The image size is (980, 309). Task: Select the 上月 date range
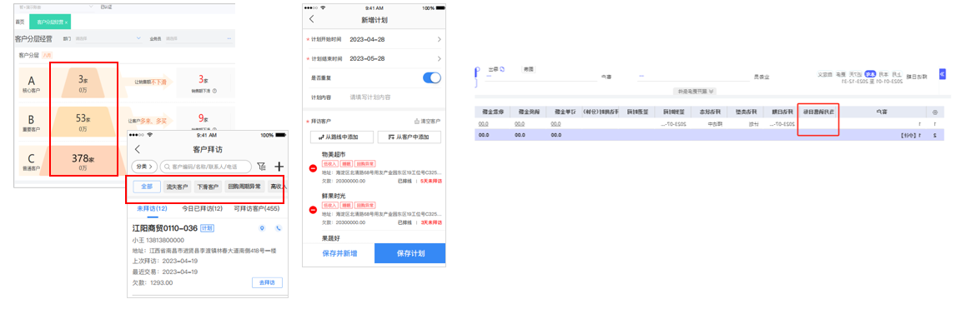point(897,73)
